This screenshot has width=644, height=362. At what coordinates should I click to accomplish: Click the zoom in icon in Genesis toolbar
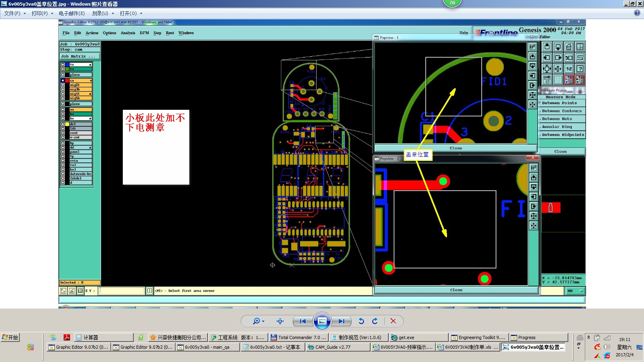pos(547,68)
